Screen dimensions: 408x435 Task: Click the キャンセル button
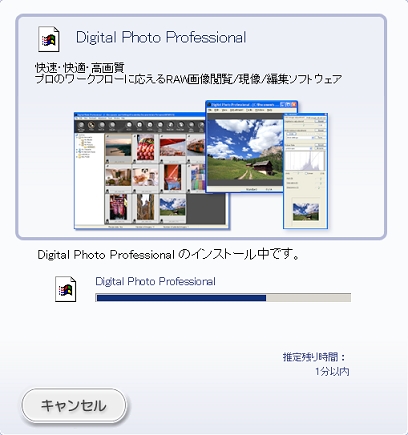pos(74,405)
